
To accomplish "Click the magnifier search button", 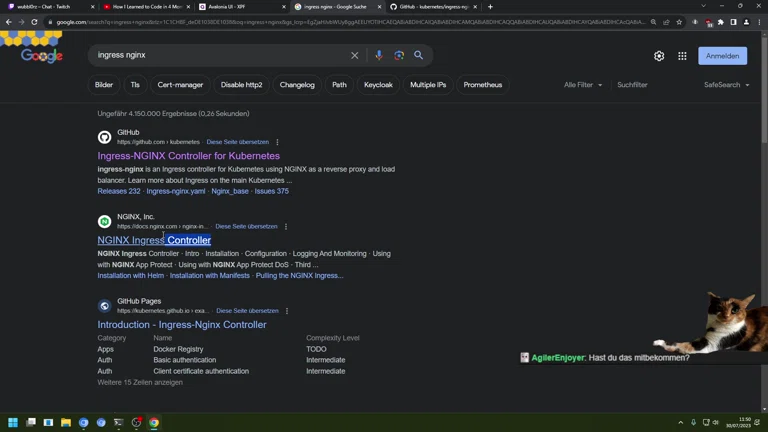I will (419, 56).
